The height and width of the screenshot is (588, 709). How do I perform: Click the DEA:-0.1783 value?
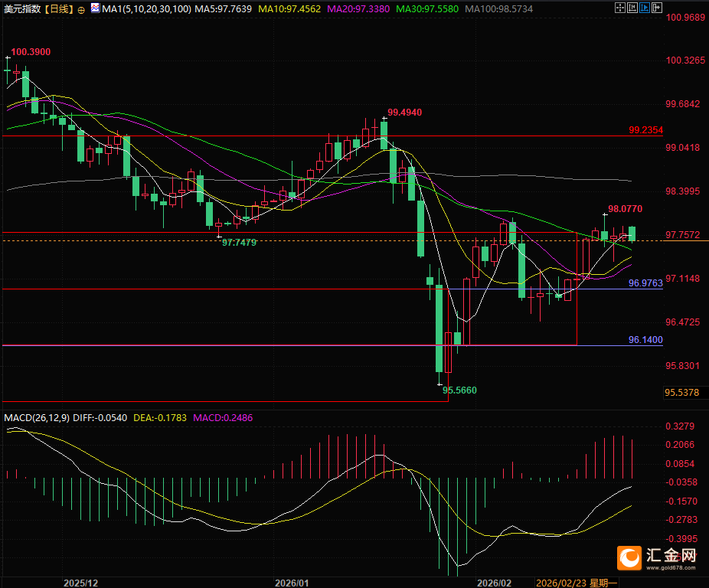coord(160,418)
